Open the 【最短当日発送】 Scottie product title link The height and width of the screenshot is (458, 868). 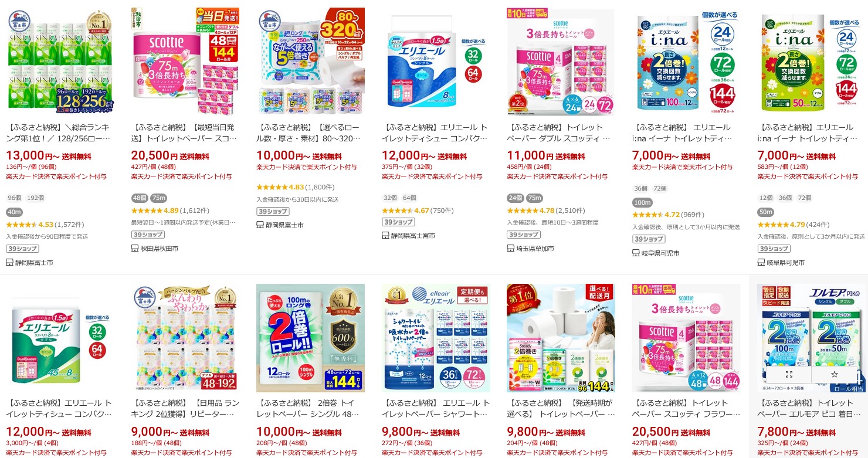tap(185, 133)
